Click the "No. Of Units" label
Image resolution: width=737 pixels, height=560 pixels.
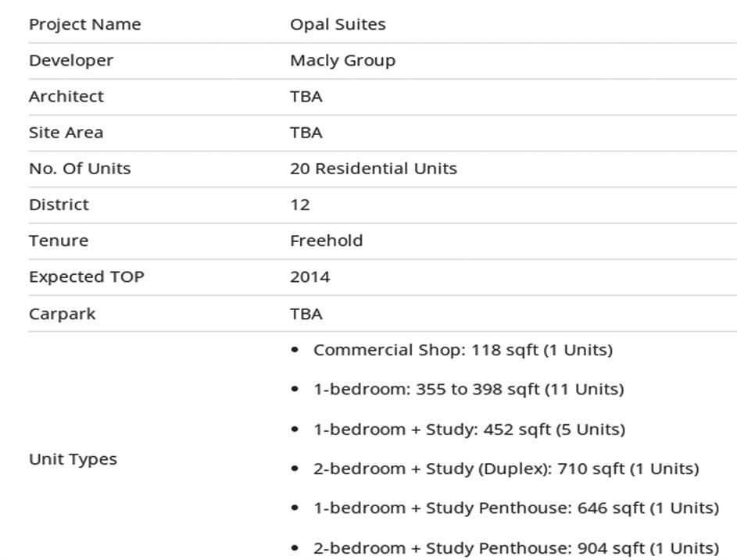point(80,168)
